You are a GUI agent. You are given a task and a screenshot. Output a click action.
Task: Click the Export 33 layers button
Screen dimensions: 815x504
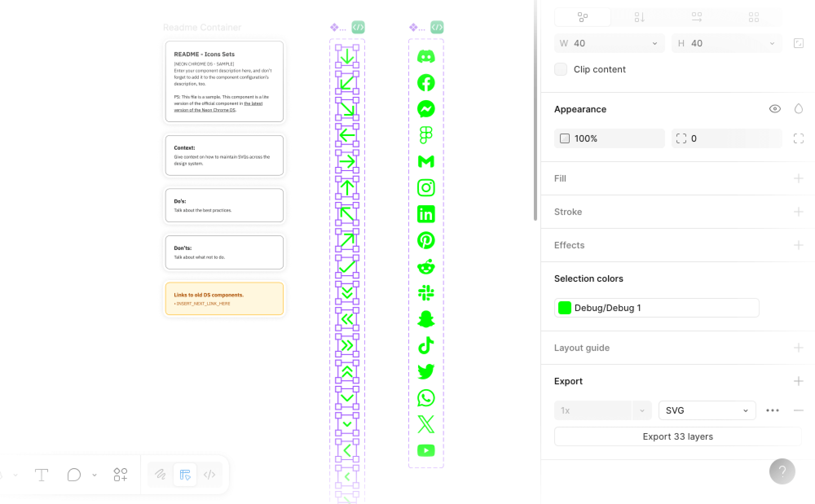(x=678, y=436)
